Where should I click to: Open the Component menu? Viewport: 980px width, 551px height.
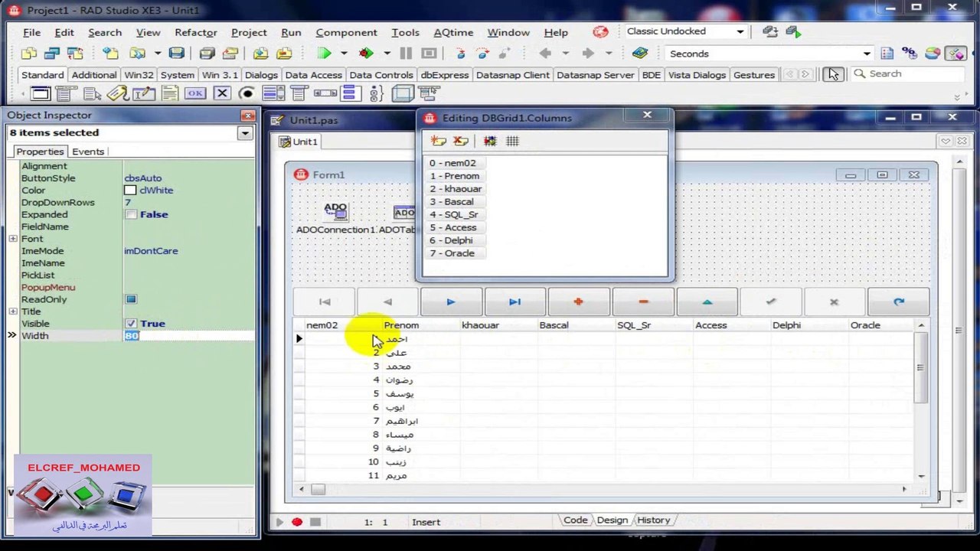[346, 32]
